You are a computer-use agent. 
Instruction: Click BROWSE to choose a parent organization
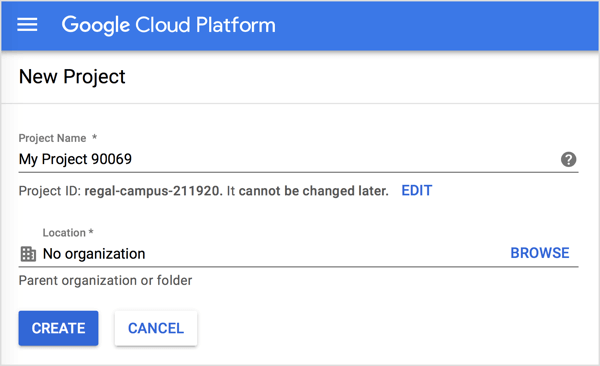click(540, 253)
